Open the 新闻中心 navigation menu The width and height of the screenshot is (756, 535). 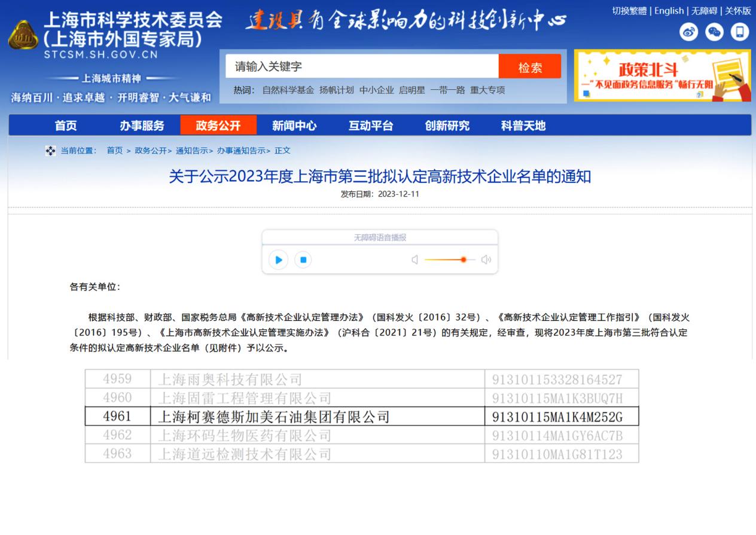click(x=294, y=126)
